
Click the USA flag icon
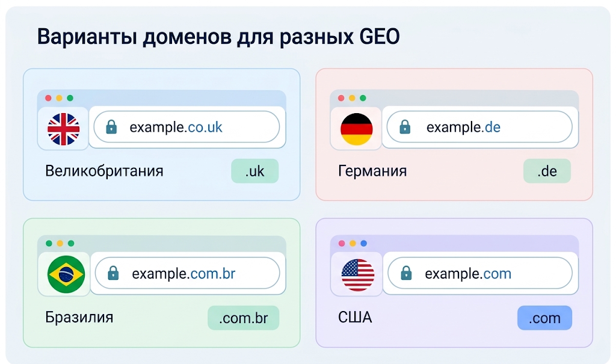coord(357,275)
